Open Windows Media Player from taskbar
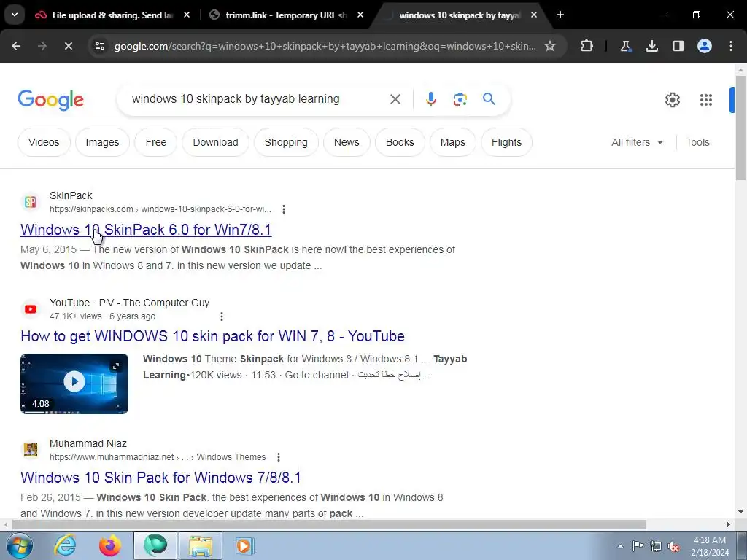 click(244, 545)
